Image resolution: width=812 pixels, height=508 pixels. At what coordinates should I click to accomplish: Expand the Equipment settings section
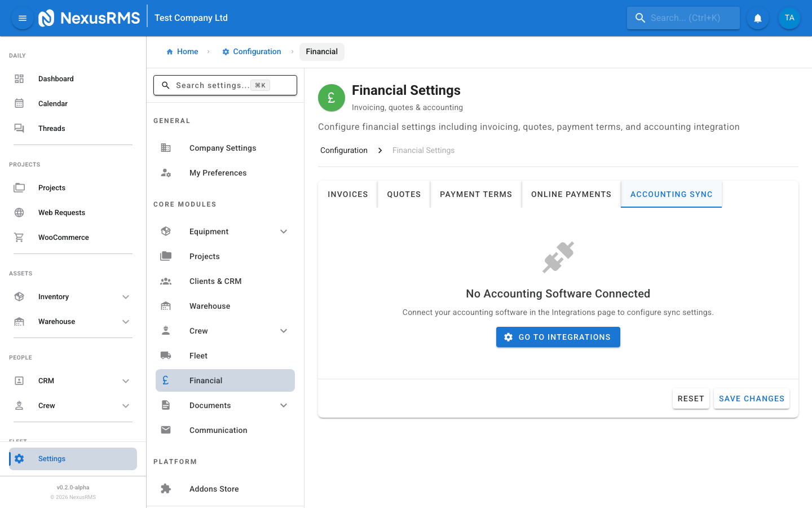pyautogui.click(x=284, y=231)
